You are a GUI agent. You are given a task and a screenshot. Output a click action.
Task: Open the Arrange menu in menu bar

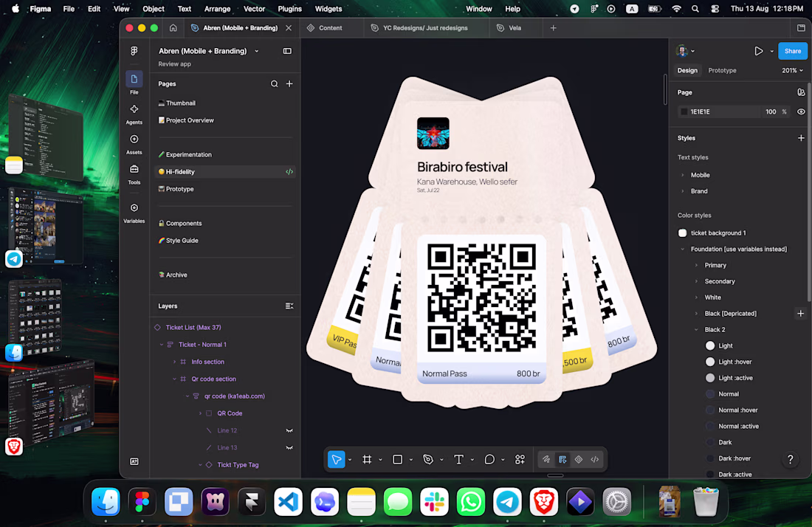[217, 9]
